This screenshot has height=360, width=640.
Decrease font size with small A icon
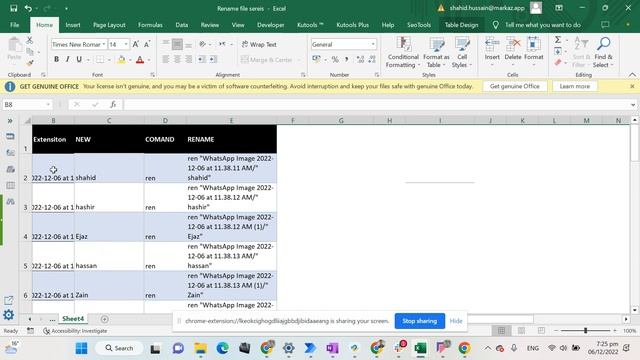pyautogui.click(x=147, y=44)
